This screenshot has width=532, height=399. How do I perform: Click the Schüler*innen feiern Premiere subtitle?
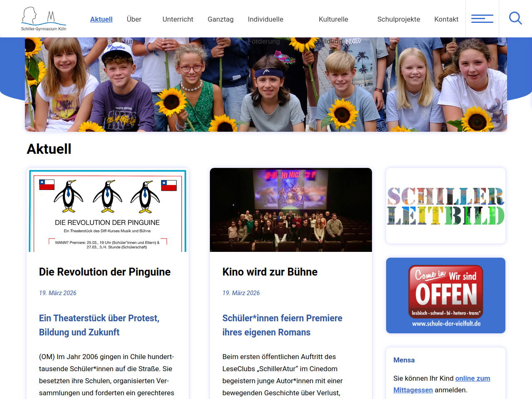[x=282, y=325]
